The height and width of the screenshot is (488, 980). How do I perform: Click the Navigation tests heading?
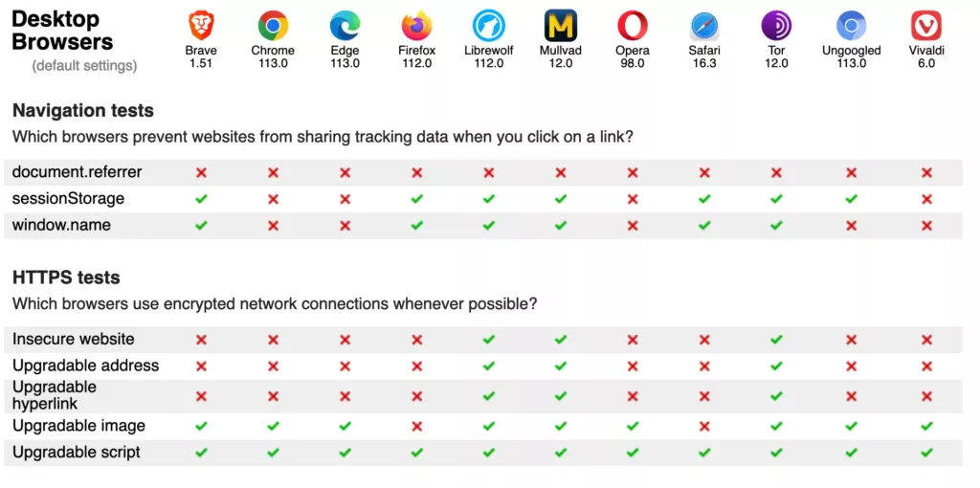(83, 111)
